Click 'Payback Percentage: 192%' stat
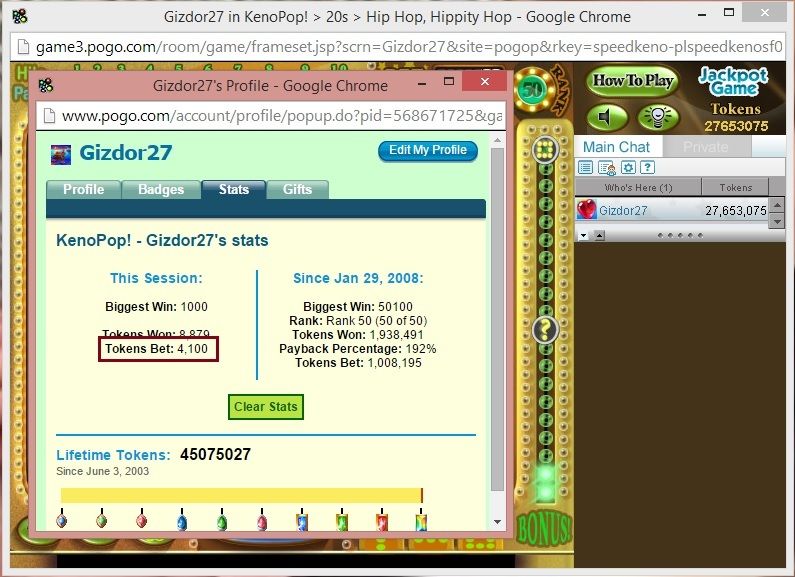Viewport: 795px width, 577px height. (x=357, y=349)
